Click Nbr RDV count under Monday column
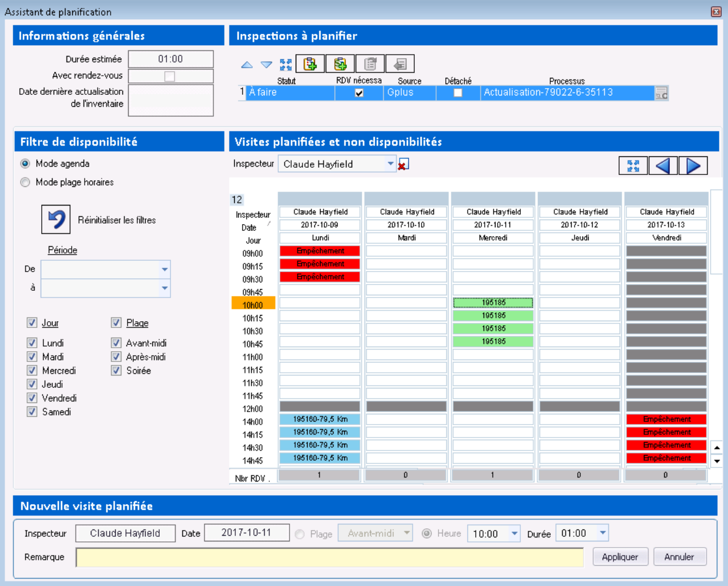This screenshot has height=586, width=728. pyautogui.click(x=319, y=475)
